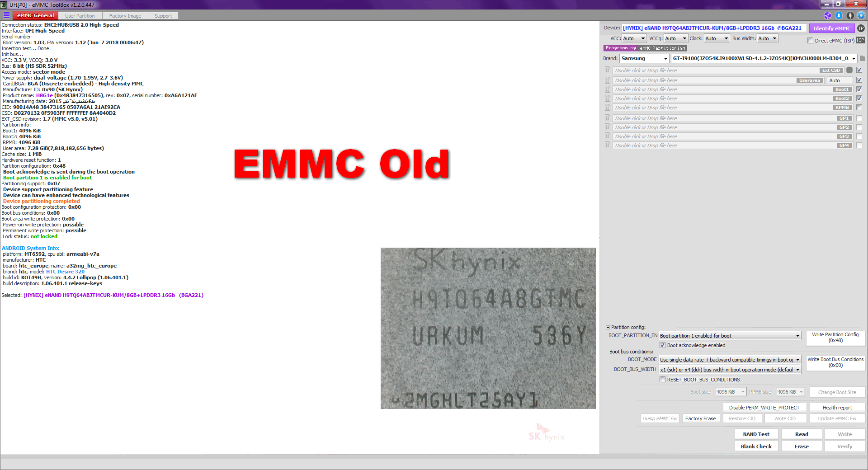Viewport: 868px width, 470px height.
Task: Open the BOOT_PARTITION_EN dropdown
Action: (730, 336)
